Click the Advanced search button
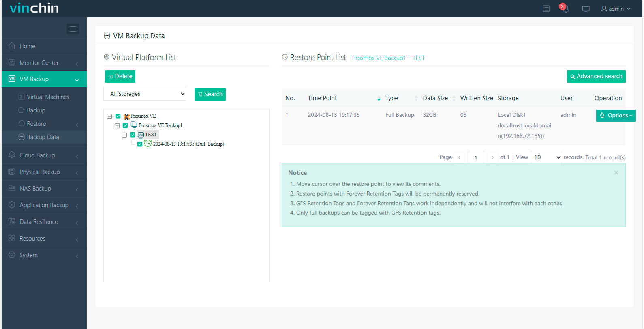The height and width of the screenshot is (329, 644). point(596,76)
